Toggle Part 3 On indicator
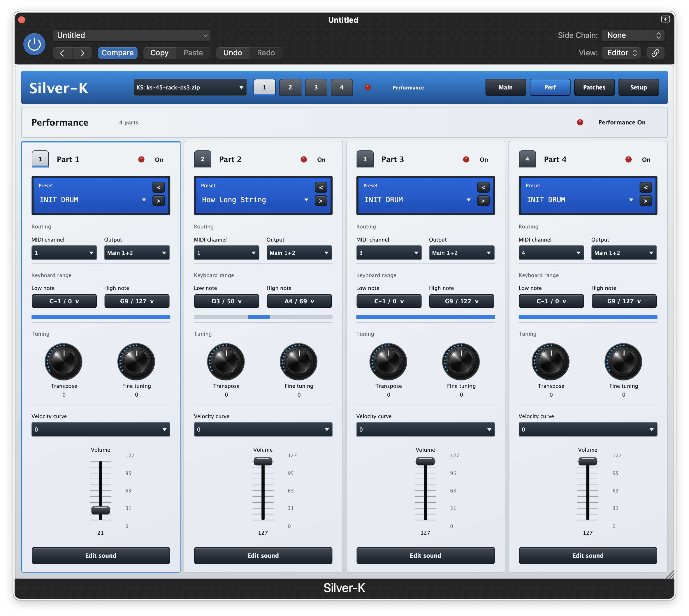 (466, 159)
